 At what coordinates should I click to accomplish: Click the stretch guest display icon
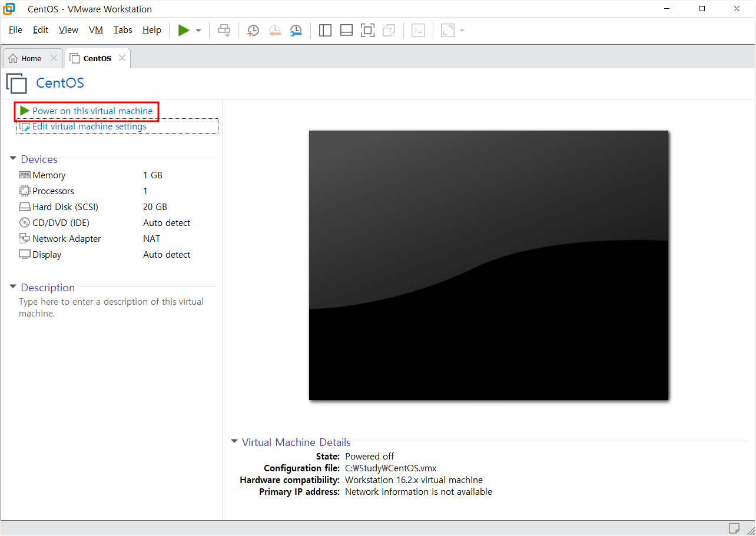(x=447, y=30)
